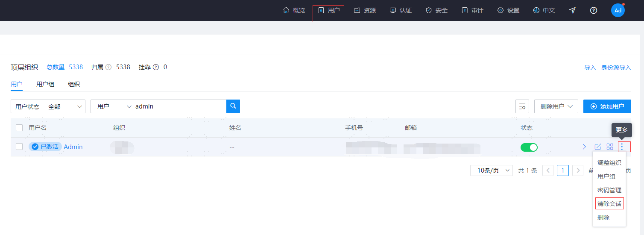Click the 状态 column header
This screenshot has width=644, height=235.
[x=527, y=128]
